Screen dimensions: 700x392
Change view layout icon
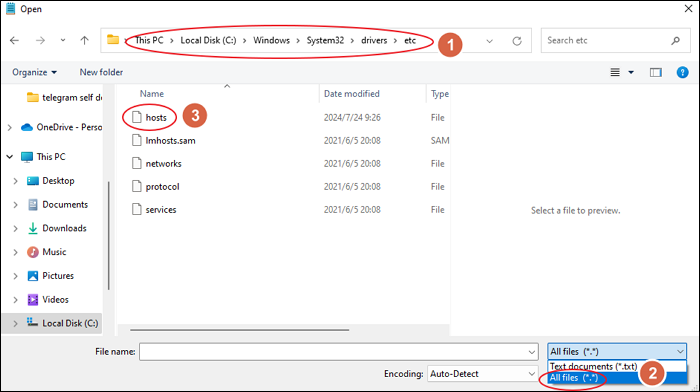pos(615,72)
